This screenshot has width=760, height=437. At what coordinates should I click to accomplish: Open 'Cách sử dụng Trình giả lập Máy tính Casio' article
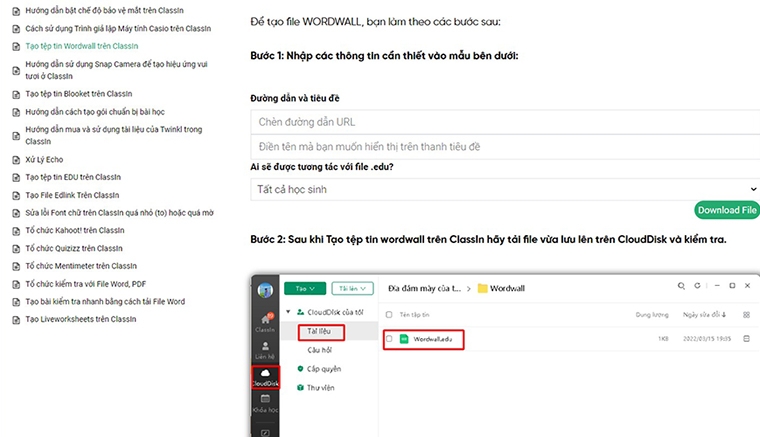click(118, 29)
